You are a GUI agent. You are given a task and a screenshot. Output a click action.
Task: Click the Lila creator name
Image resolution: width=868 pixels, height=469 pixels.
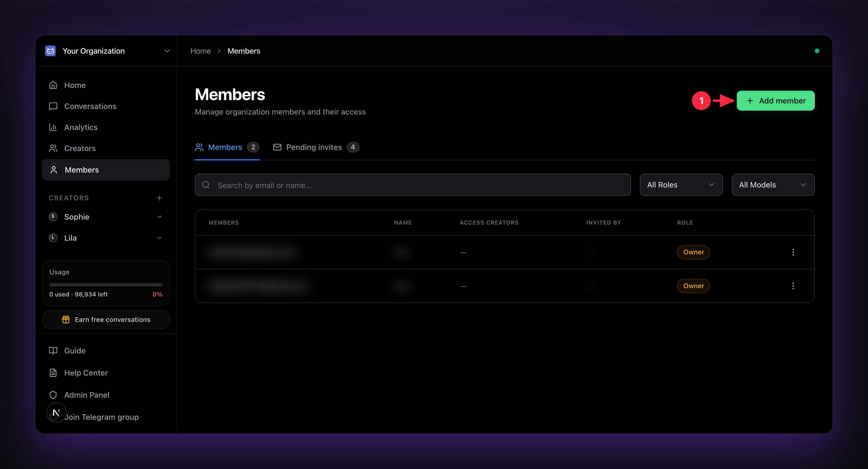tap(70, 238)
